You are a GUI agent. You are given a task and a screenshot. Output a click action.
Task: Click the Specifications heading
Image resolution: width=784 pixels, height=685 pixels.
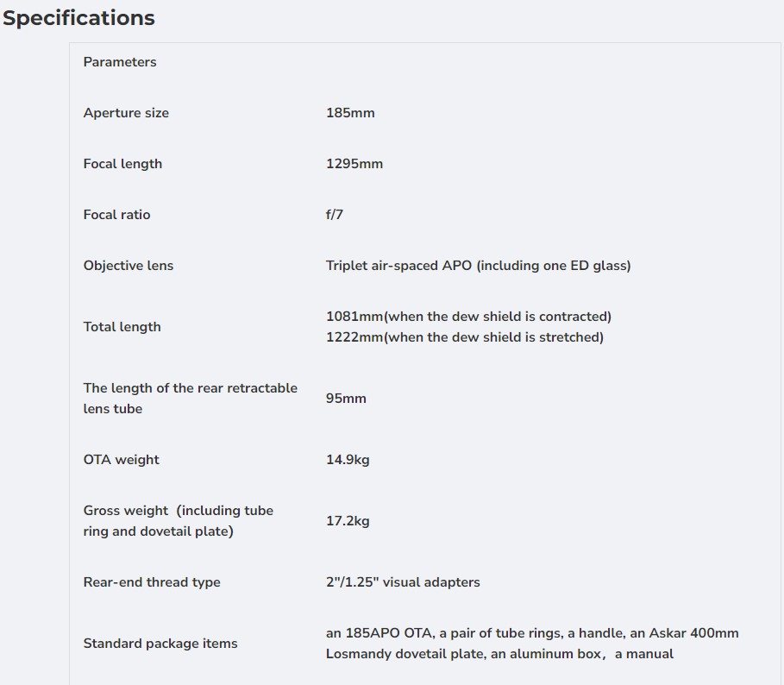pos(78,18)
